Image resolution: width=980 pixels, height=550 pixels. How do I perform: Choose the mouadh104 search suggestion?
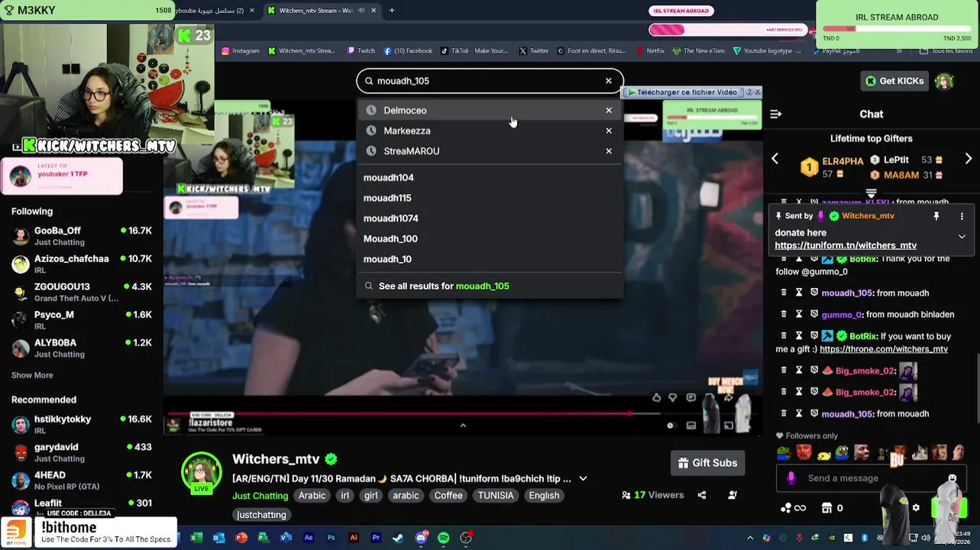[490, 177]
